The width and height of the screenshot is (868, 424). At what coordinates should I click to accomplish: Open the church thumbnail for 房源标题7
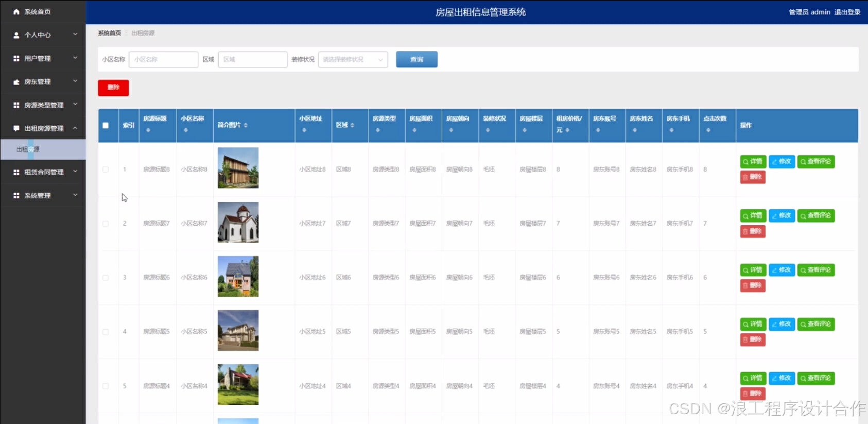pyautogui.click(x=238, y=222)
